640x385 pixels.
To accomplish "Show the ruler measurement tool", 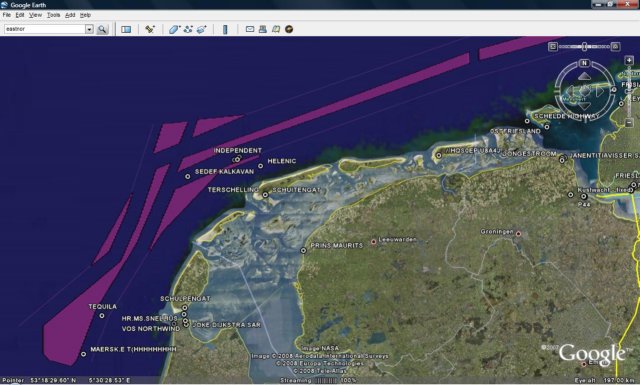I will (225, 29).
